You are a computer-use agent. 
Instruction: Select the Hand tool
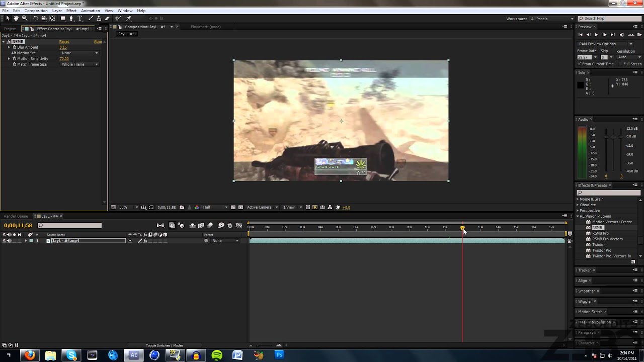coord(16,18)
